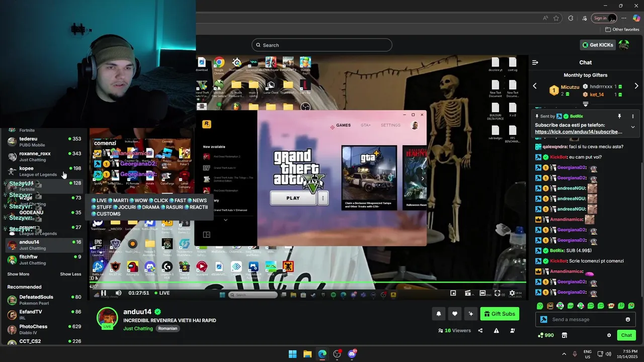The width and height of the screenshot is (644, 362).
Task: Click Show More in the sidebar
Action: point(18,274)
